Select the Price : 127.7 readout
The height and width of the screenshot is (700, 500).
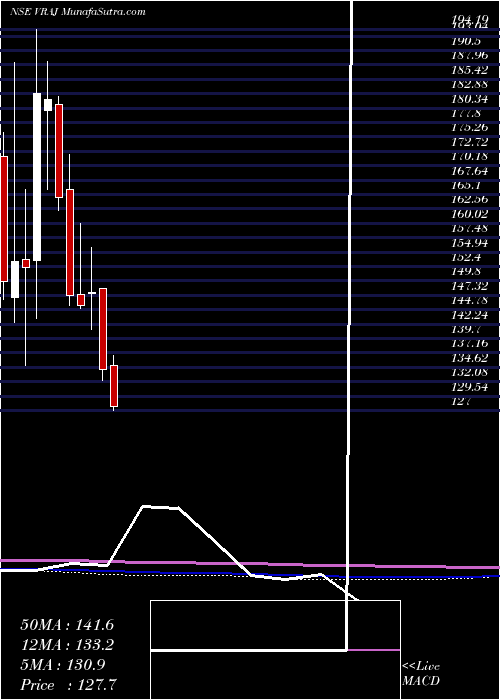click(70, 685)
